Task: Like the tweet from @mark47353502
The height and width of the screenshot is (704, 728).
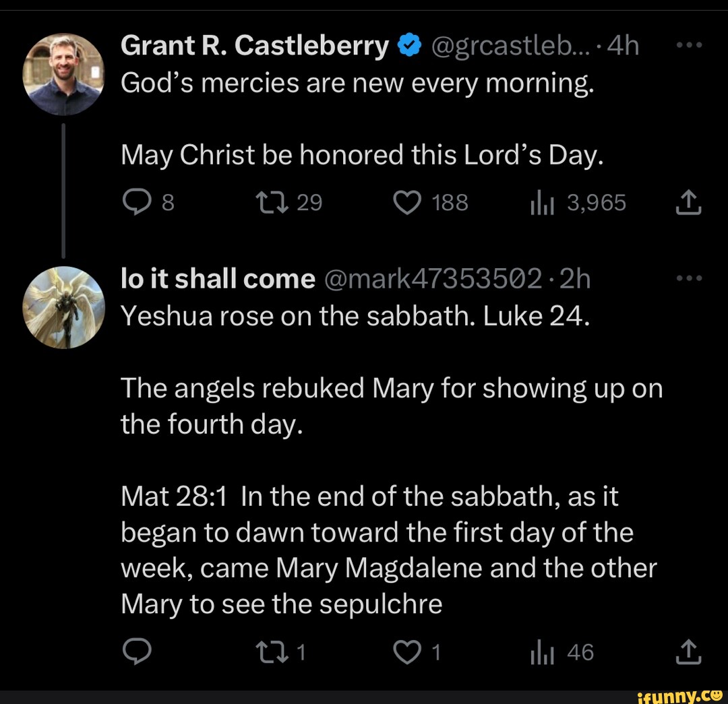Action: pyautogui.click(x=408, y=651)
